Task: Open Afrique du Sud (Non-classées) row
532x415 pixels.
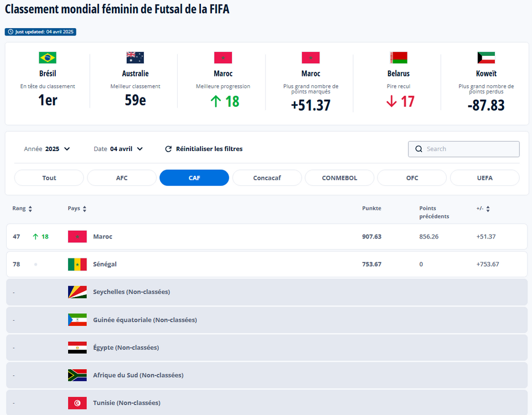Action: point(267,375)
